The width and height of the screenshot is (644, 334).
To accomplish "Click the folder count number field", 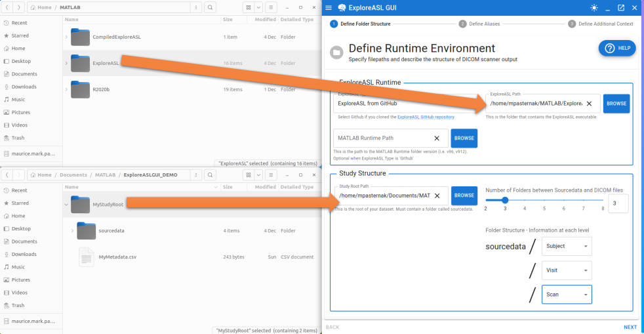I will pos(618,203).
